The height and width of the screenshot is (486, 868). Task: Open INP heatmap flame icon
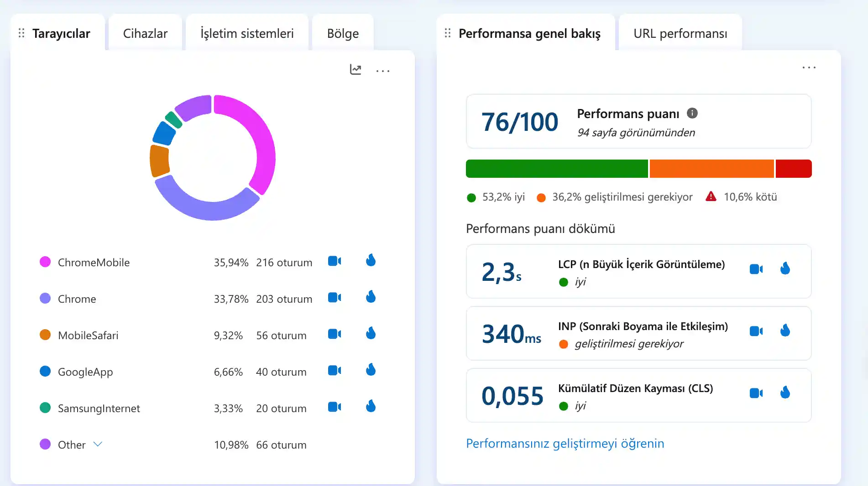pos(785,330)
